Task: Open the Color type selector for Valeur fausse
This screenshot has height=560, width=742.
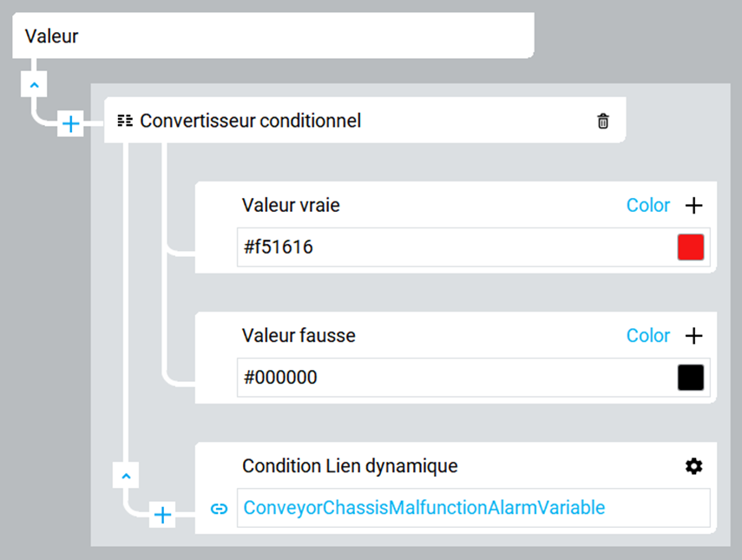Action: (648, 336)
